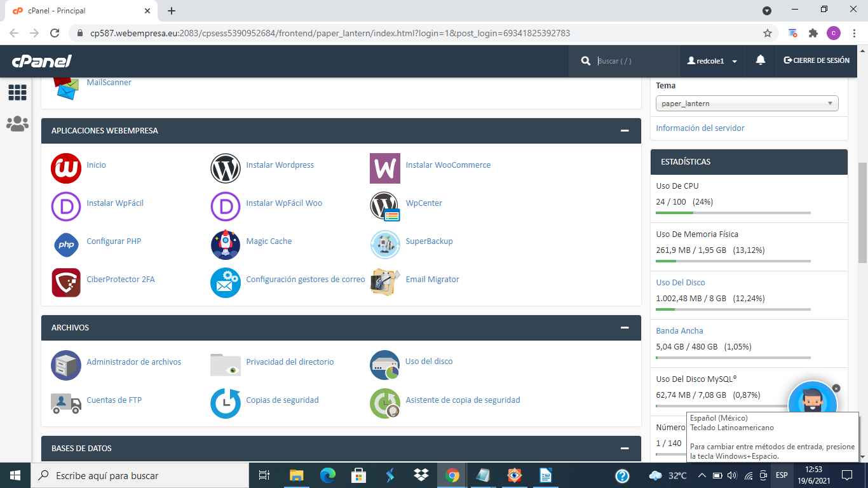Click the cPanel - Principal browser tab
Image resolution: width=868 pixels, height=488 pixels.
click(83, 11)
